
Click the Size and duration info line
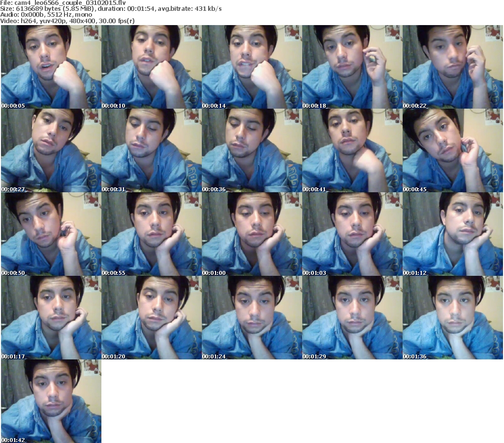(x=111, y=9)
